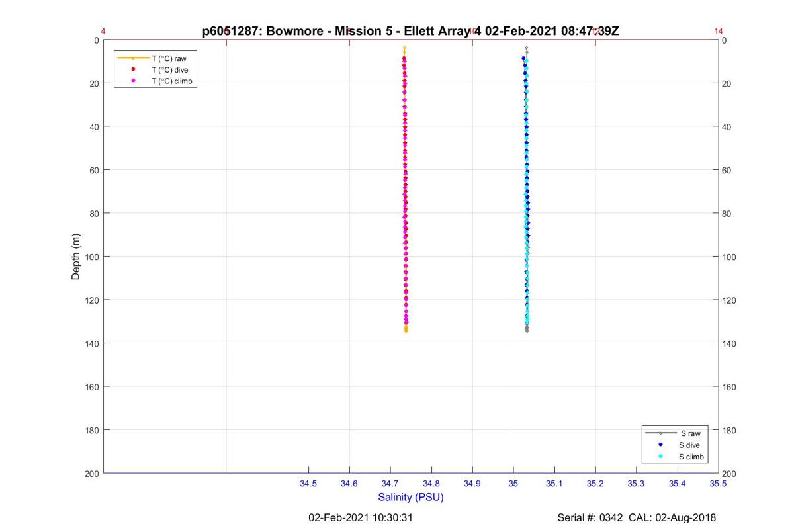
Task: Click salinity tick label 34.6
Action: tap(349, 484)
